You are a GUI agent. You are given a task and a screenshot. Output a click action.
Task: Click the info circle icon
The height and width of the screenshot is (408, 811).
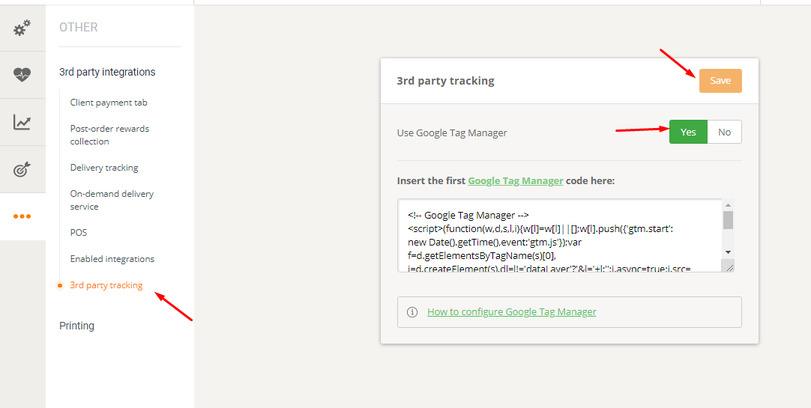412,312
